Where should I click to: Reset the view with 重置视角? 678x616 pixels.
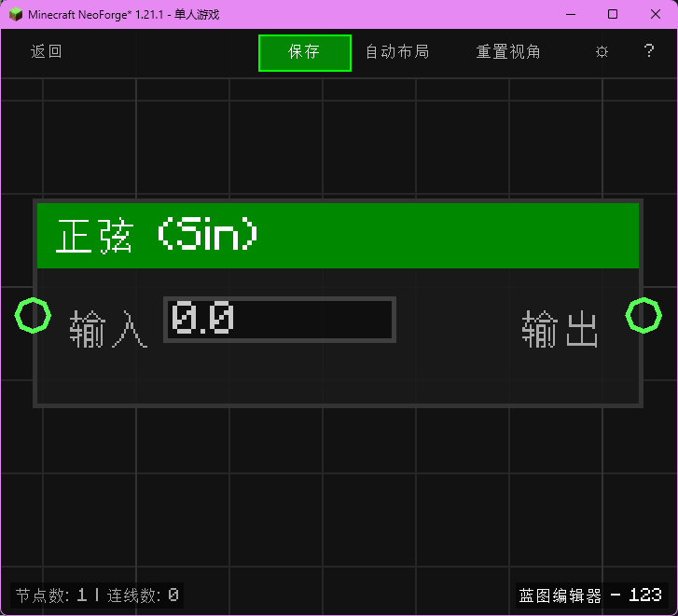pyautogui.click(x=508, y=52)
